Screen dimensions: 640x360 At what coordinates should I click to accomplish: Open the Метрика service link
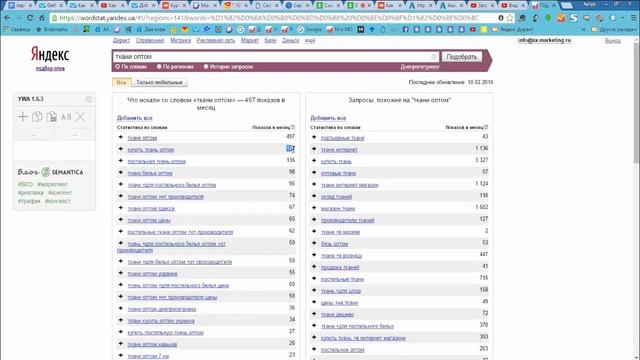click(x=180, y=40)
